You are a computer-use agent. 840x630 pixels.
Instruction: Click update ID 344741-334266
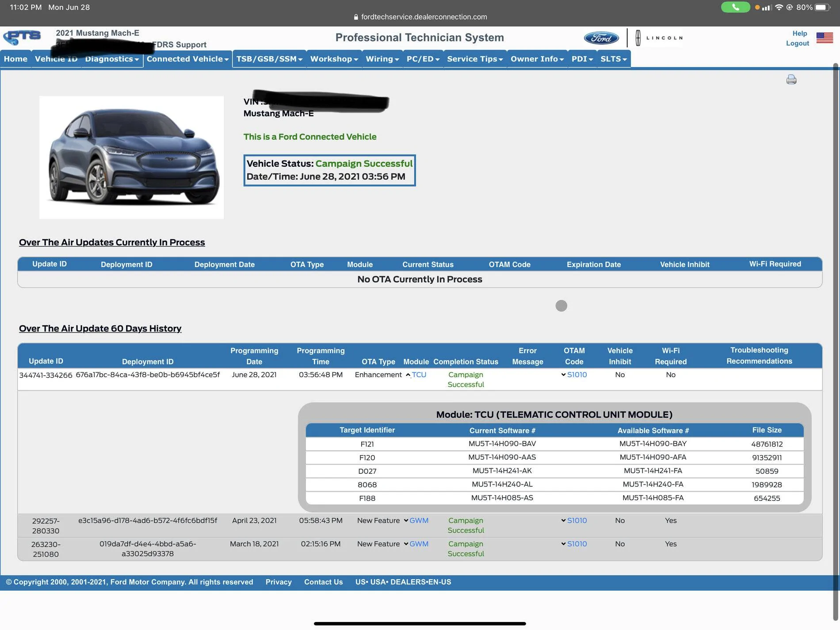[x=46, y=375]
